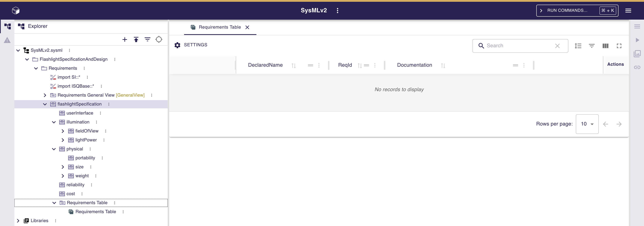Open the SysMLv2 project three-dot menu
Viewport: 644px width, 226px height.
pos(337,10)
